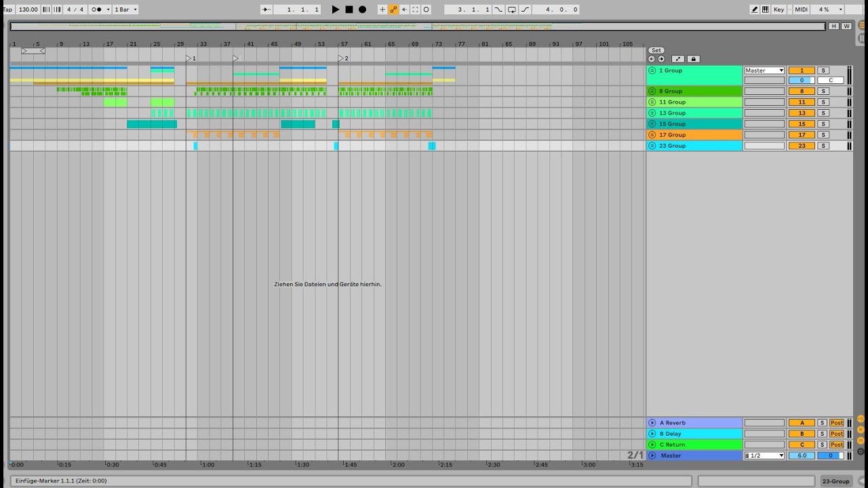Toggle Post button on A Reverb
The width and height of the screenshot is (868, 488).
[837, 423]
